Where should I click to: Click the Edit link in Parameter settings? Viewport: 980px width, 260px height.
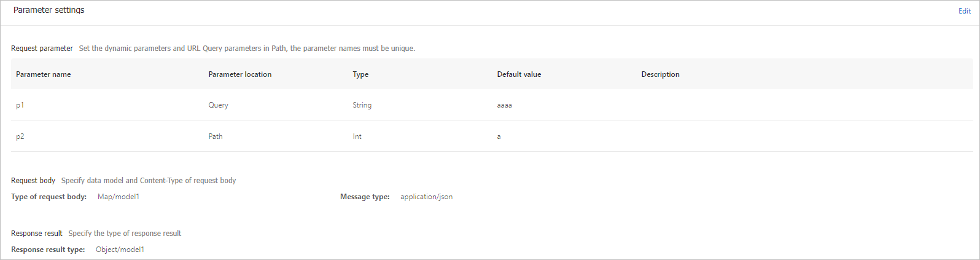[965, 11]
